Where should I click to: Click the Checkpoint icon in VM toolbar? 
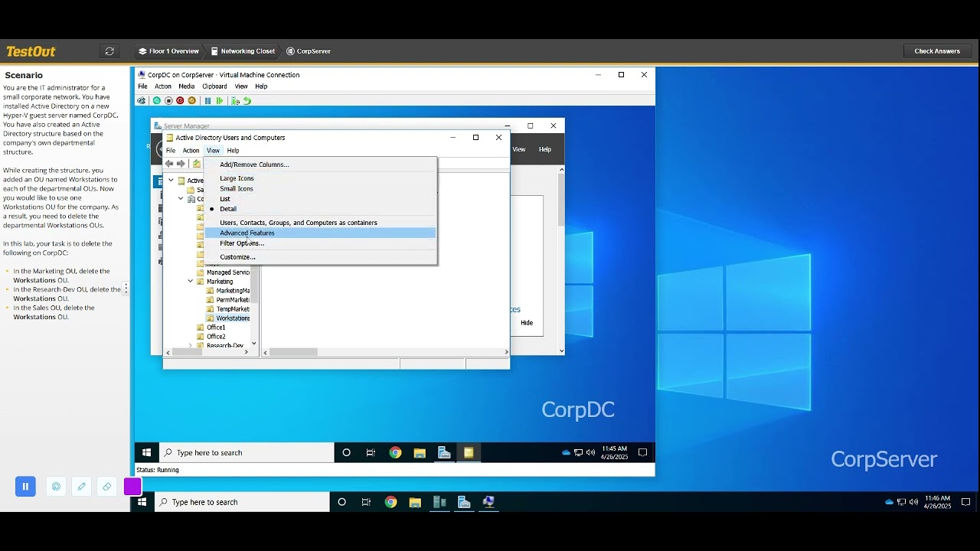pyautogui.click(x=235, y=101)
